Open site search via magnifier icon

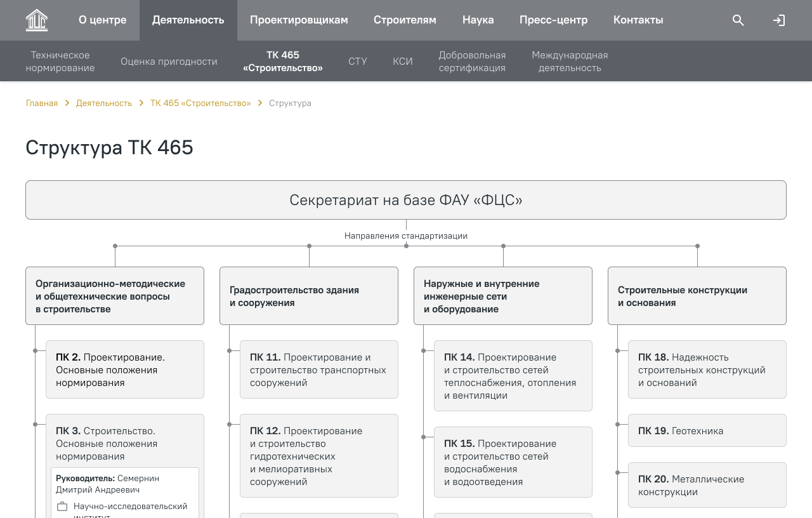click(x=738, y=20)
